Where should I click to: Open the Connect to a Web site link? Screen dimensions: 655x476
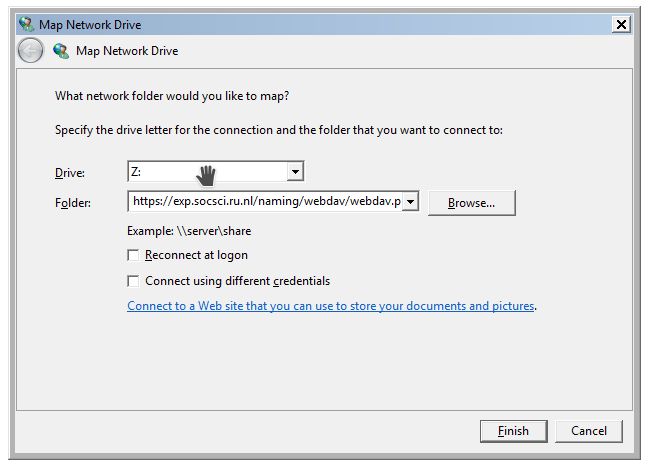[x=331, y=306]
